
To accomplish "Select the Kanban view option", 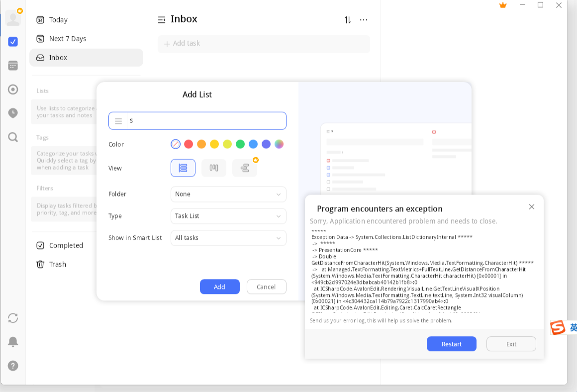I will pyautogui.click(x=214, y=168).
